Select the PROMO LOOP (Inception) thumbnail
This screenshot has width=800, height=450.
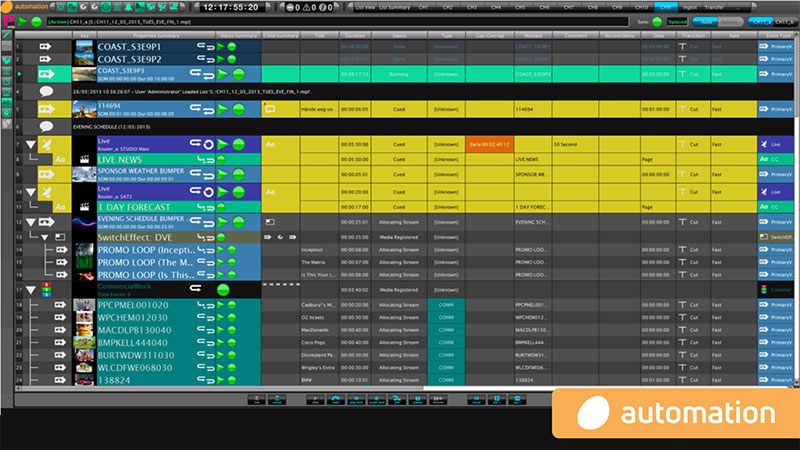click(84, 249)
